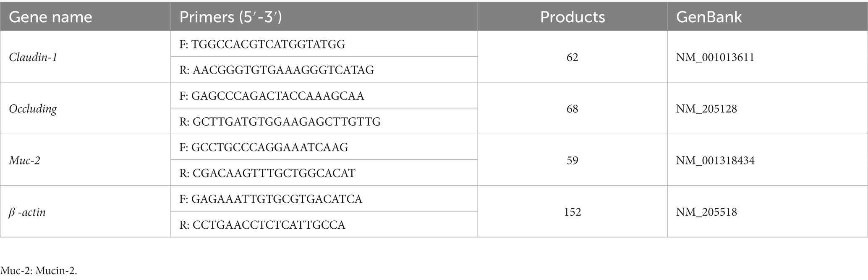Select the Muc-2: Mucin-2 footnote
Screen dimensions: 868x280
click(x=39, y=271)
